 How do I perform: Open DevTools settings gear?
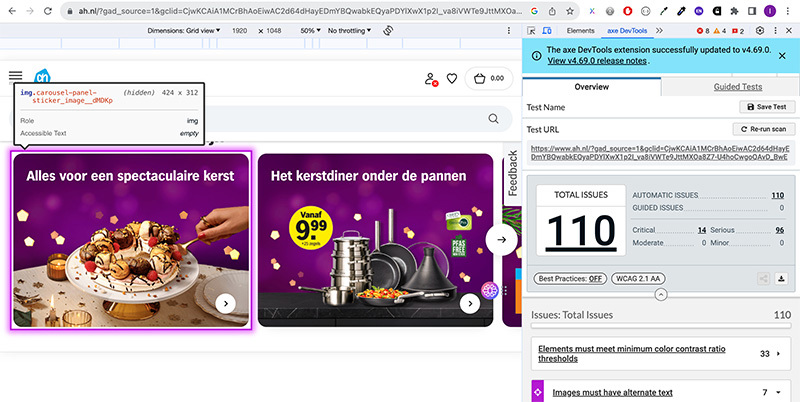[x=760, y=31]
